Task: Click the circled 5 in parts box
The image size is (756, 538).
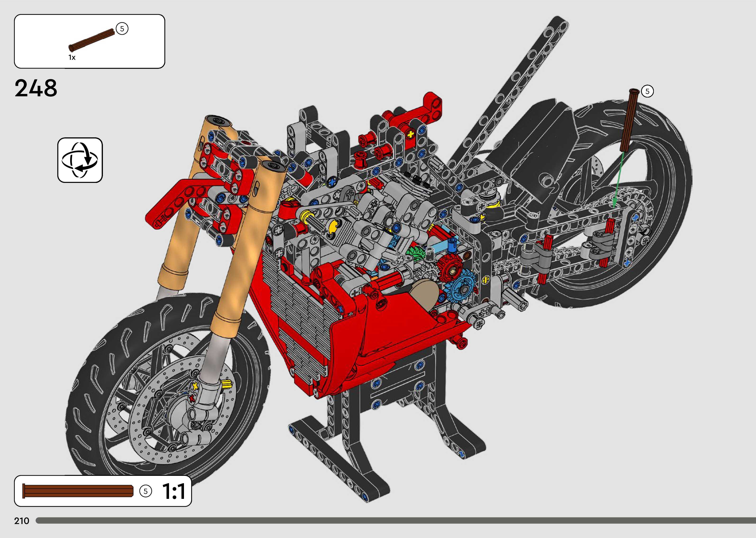Action: point(122,29)
